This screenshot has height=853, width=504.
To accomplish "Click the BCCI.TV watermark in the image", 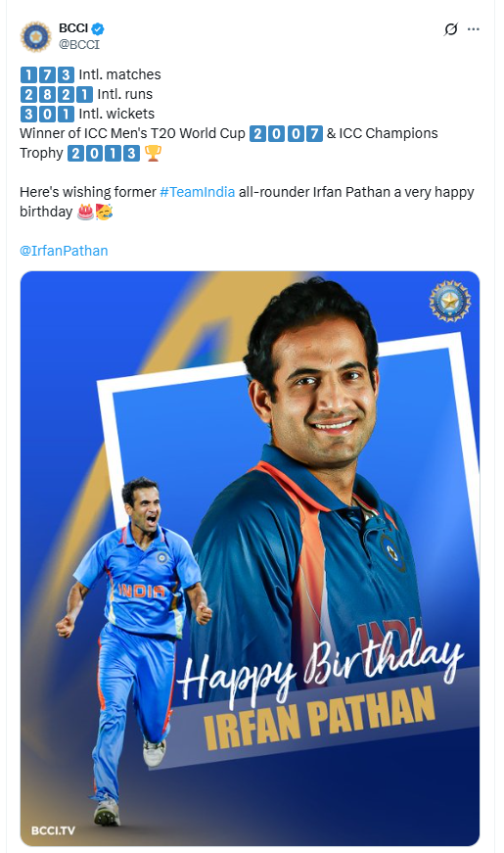I will (53, 830).
